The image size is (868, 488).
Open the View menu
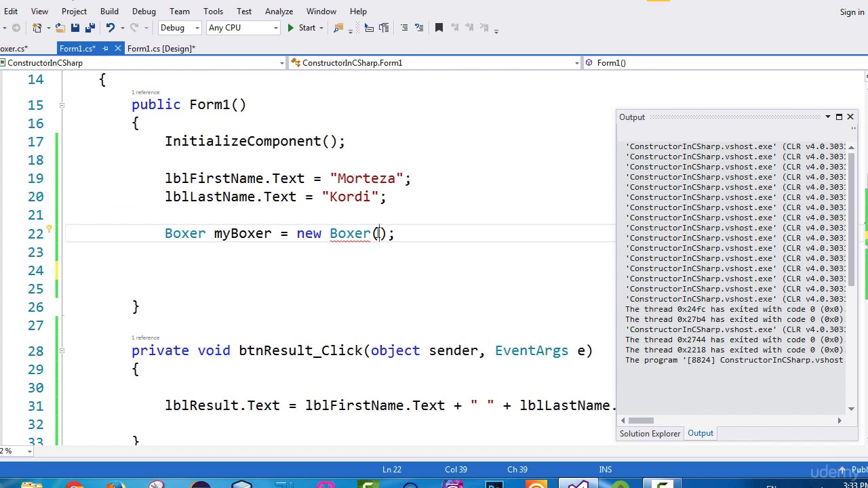click(39, 12)
